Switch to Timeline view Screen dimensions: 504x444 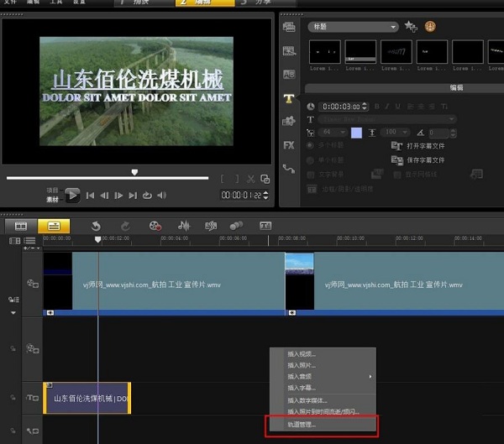pyautogui.click(x=54, y=226)
